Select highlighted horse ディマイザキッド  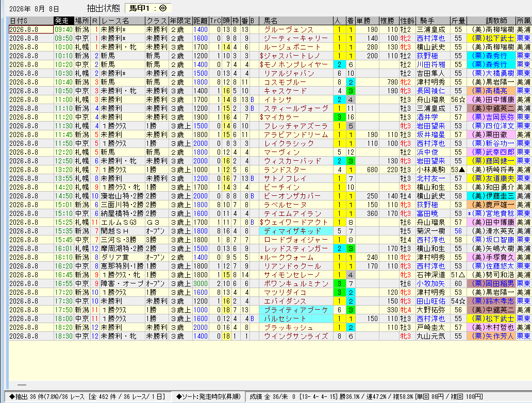pyautogui.click(x=296, y=231)
